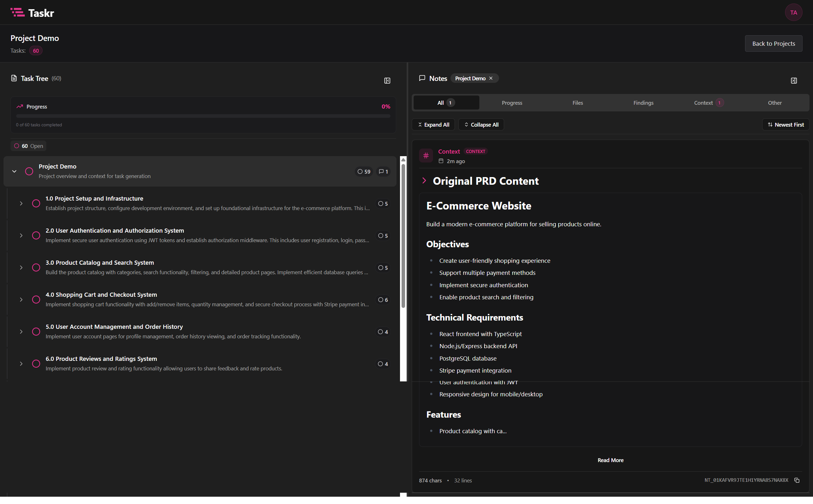Click the hash icon on the Context note
The image size is (813, 504).
[x=426, y=155]
